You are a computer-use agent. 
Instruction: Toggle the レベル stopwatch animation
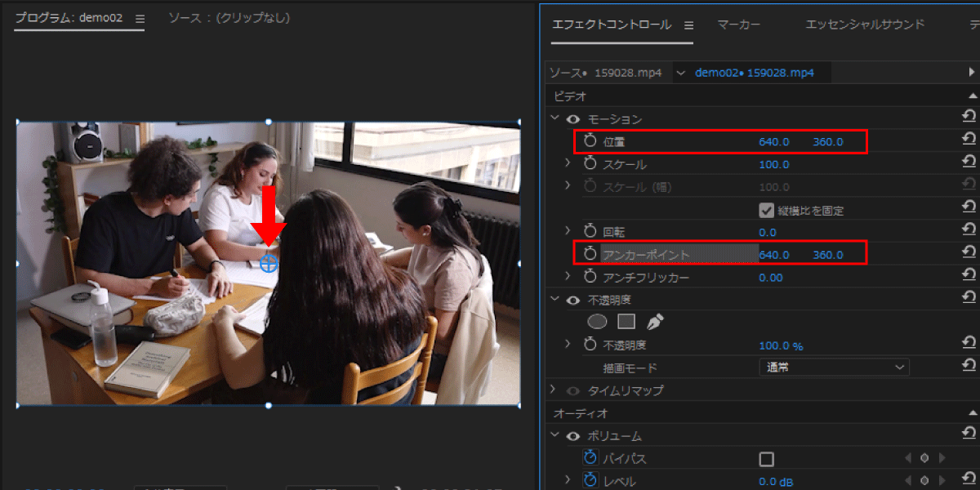(590, 480)
